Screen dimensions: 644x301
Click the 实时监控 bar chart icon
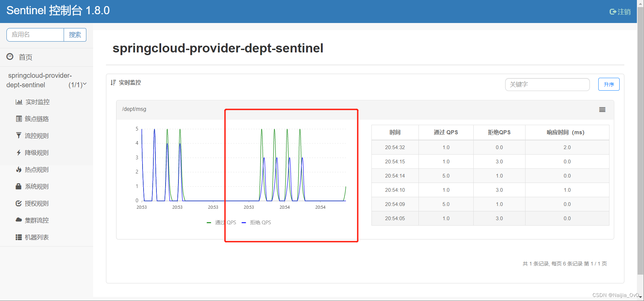tap(19, 102)
